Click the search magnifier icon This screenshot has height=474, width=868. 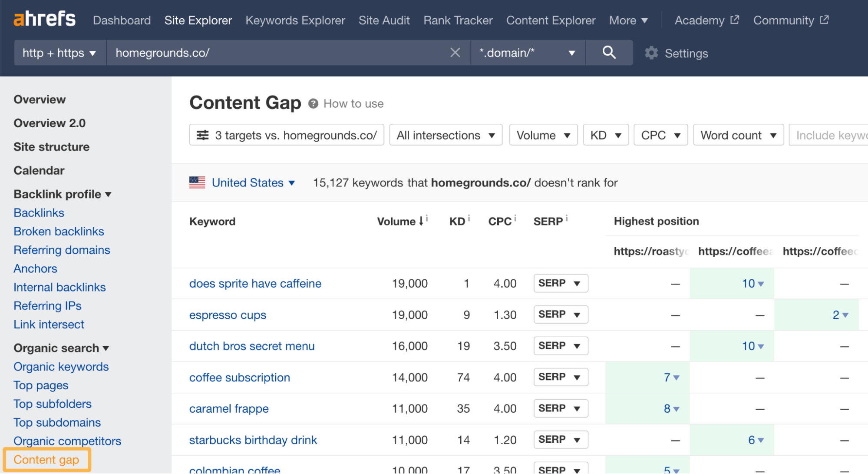pos(609,52)
